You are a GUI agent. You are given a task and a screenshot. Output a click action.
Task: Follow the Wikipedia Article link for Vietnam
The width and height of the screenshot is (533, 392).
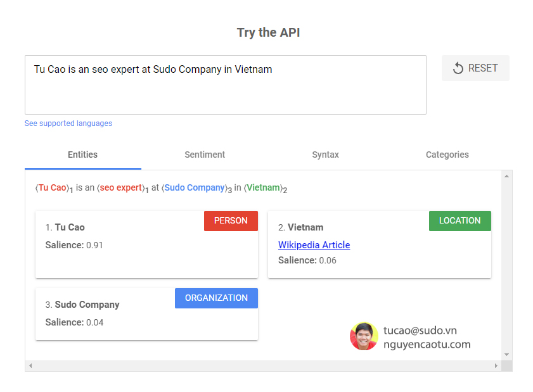click(x=314, y=245)
